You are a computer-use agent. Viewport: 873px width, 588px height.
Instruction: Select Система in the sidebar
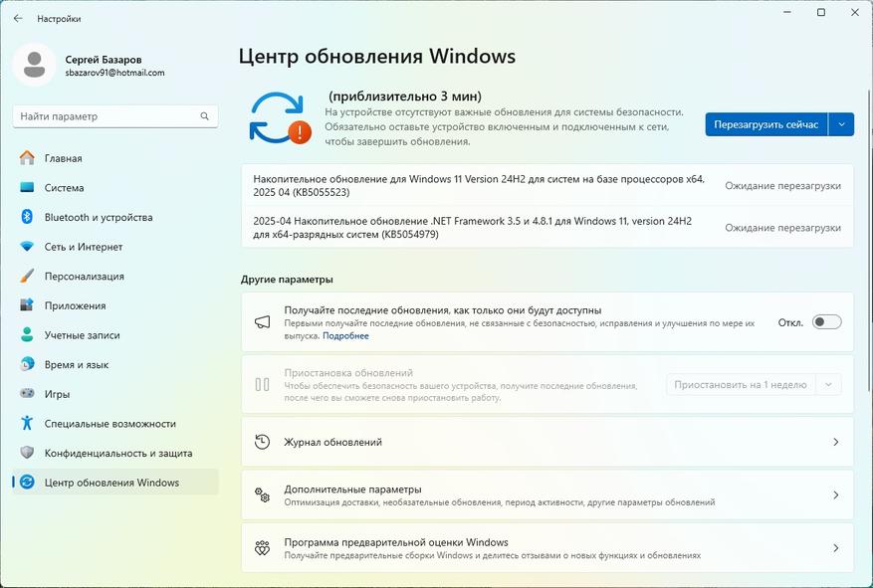(x=115, y=187)
